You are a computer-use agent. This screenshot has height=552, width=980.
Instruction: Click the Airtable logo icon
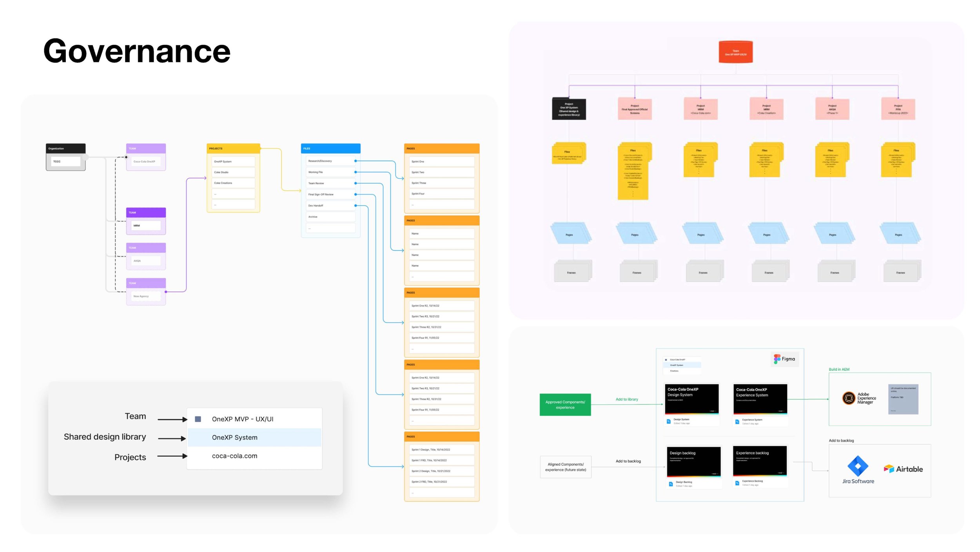[x=889, y=469]
